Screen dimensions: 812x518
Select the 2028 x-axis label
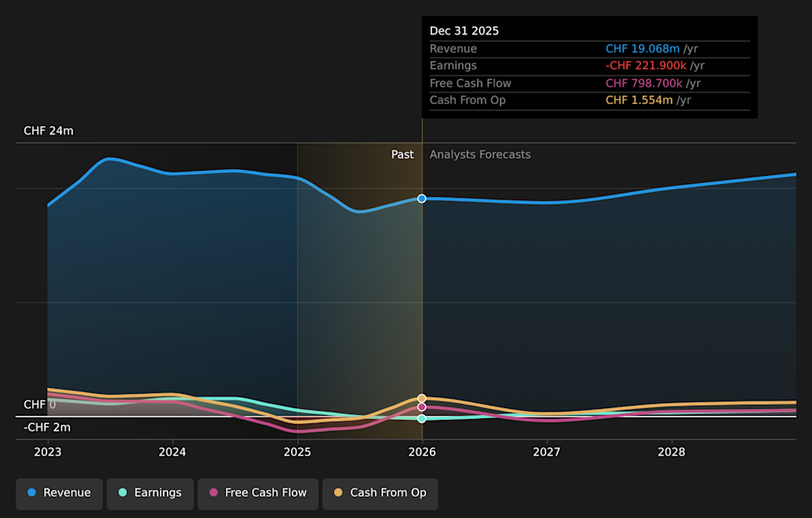(x=672, y=452)
